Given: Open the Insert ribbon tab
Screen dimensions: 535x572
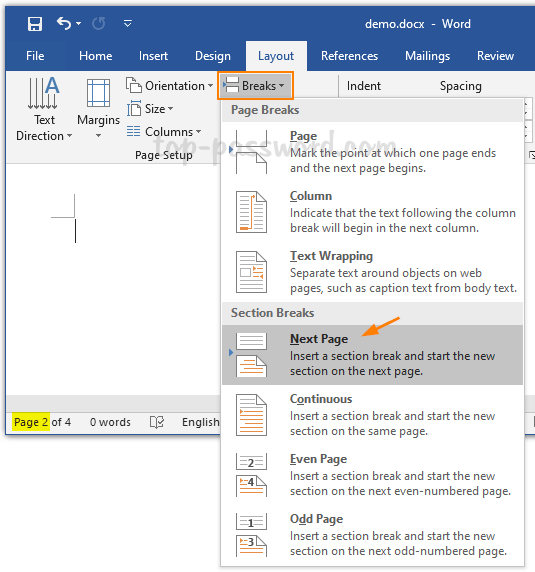Looking at the screenshot, I should click(x=153, y=56).
